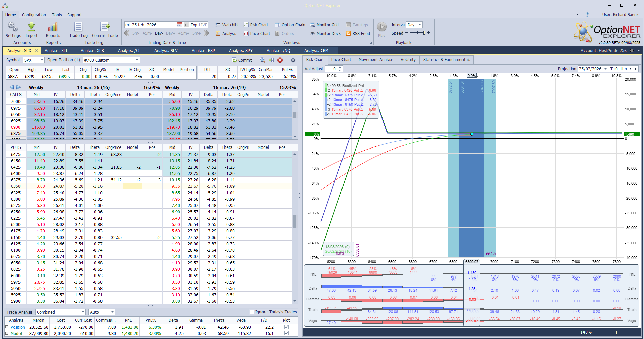Open the Configuration menu tab
Viewport: 644px width, 339px height.
pos(34,15)
